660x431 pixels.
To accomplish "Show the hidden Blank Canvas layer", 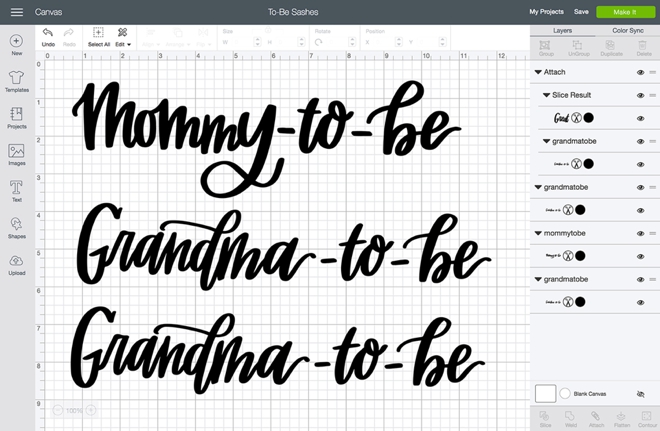I will 640,394.
